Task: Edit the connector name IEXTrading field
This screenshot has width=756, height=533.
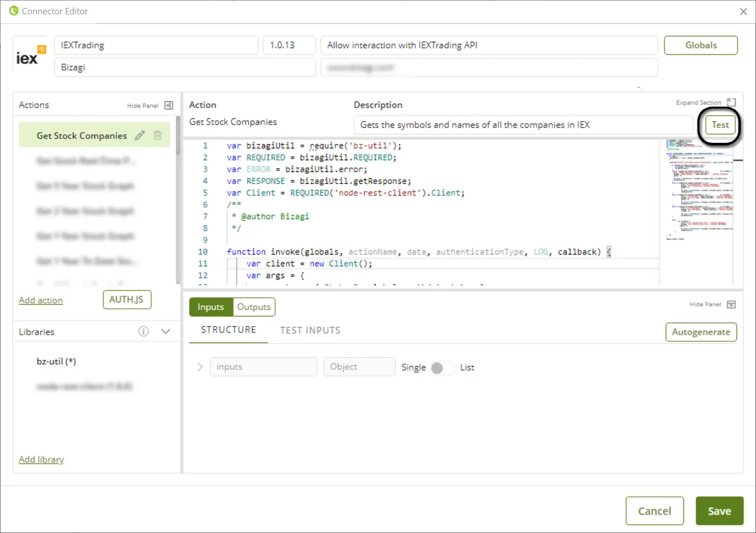Action: pos(156,45)
